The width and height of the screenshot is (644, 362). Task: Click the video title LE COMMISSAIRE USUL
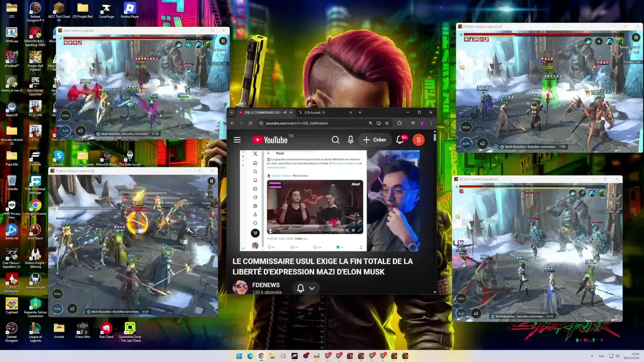(x=323, y=266)
